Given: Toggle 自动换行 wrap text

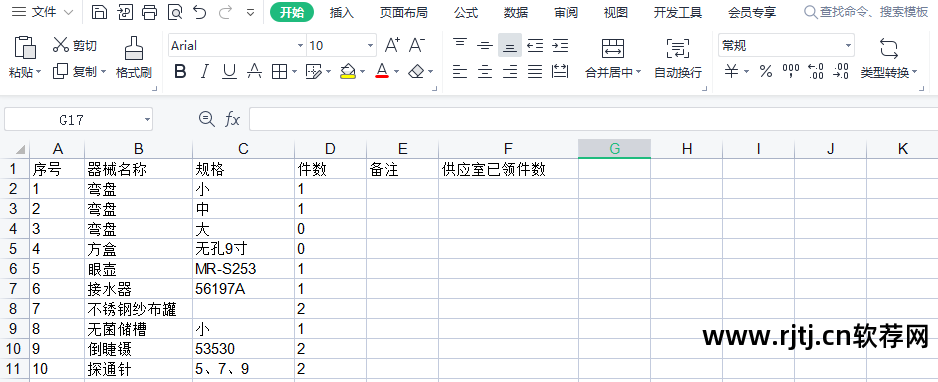Looking at the screenshot, I should pos(678,58).
